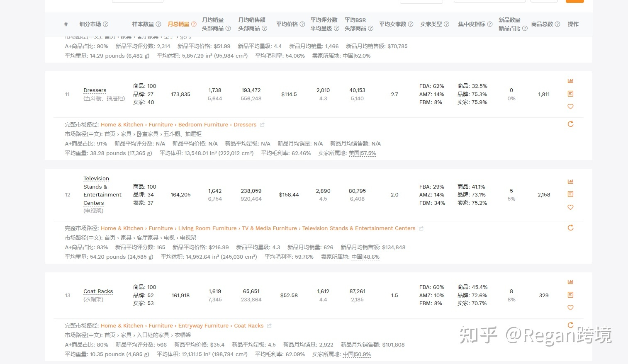
Task: Open the chart analysis icon for Dressers
Action: coord(570,80)
